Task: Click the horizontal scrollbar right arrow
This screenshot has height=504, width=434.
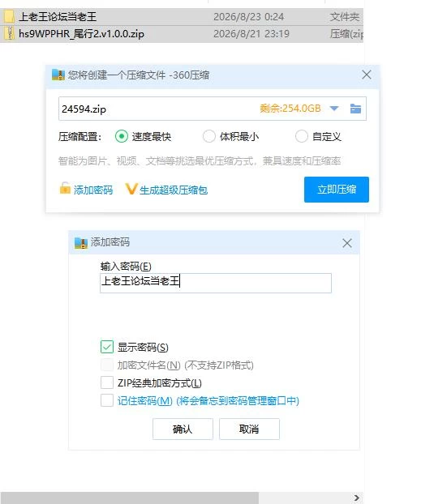Action: 357,498
